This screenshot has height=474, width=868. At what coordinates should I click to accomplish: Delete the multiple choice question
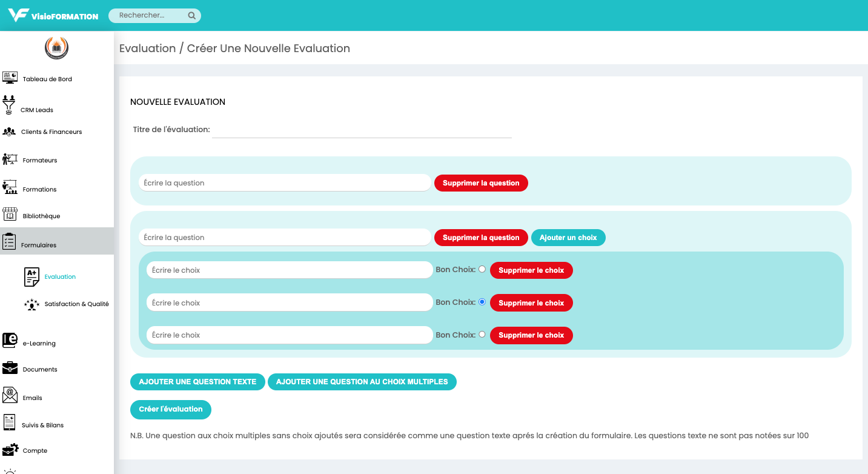[x=481, y=238]
